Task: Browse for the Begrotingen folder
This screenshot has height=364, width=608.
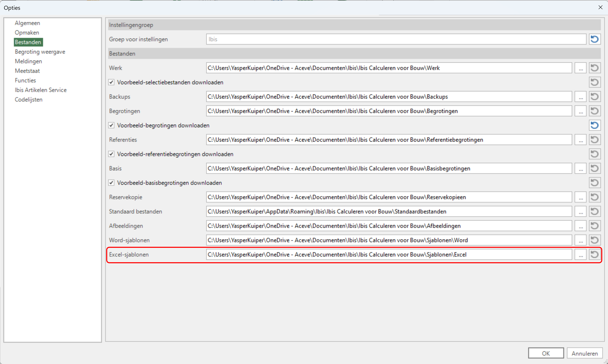Action: click(x=580, y=111)
